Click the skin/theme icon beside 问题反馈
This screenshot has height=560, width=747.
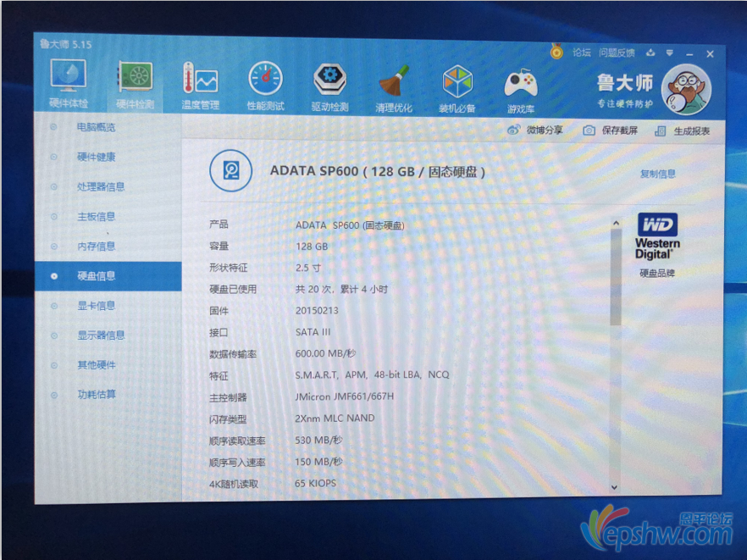click(650, 53)
